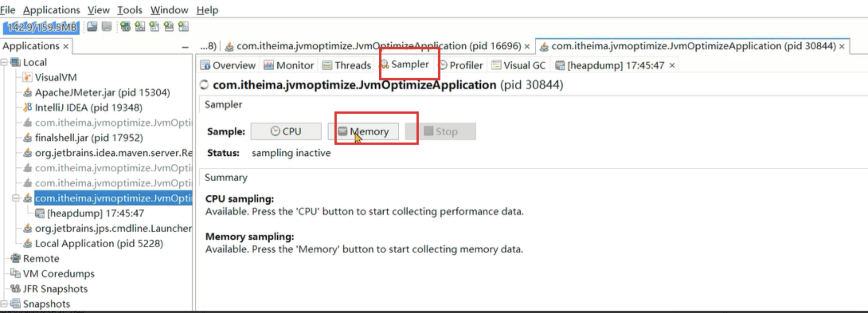This screenshot has width=868, height=313.
Task: Switch to the Visual GC tab
Action: click(519, 65)
